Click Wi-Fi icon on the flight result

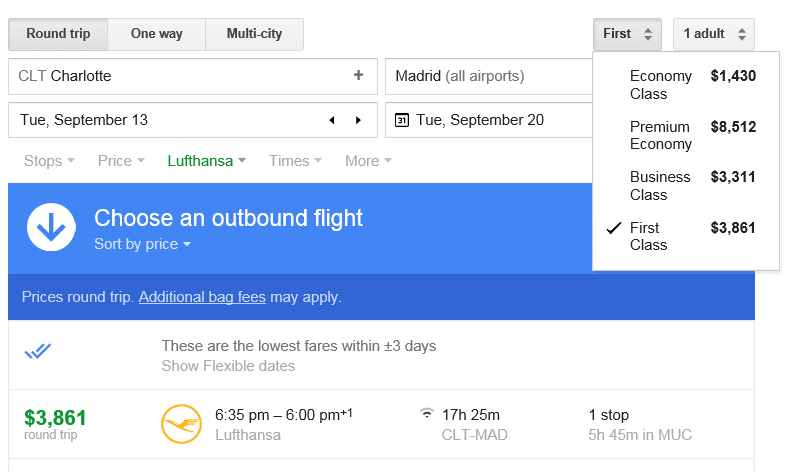click(x=427, y=413)
